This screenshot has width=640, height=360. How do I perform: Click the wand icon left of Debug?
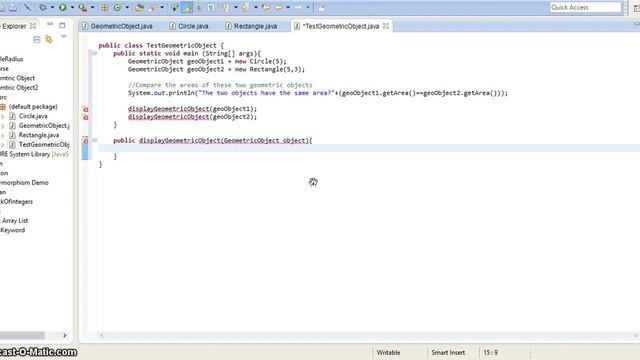pyautogui.click(x=27, y=7)
